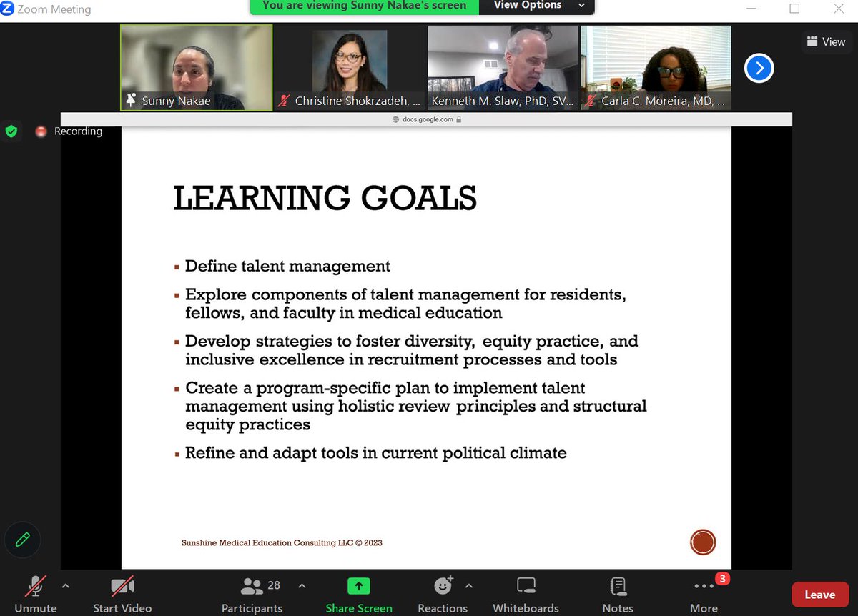Leave the meeting
This screenshot has width=858, height=616.
[819, 595]
